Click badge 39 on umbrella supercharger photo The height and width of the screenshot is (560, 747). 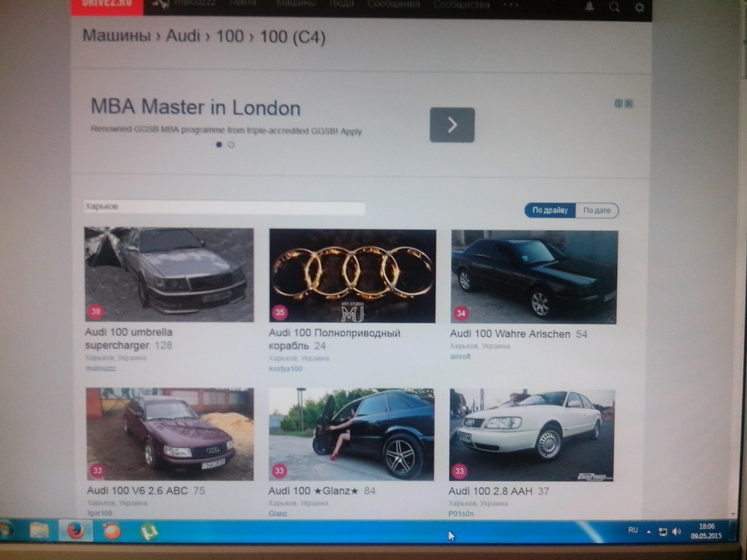tap(96, 312)
